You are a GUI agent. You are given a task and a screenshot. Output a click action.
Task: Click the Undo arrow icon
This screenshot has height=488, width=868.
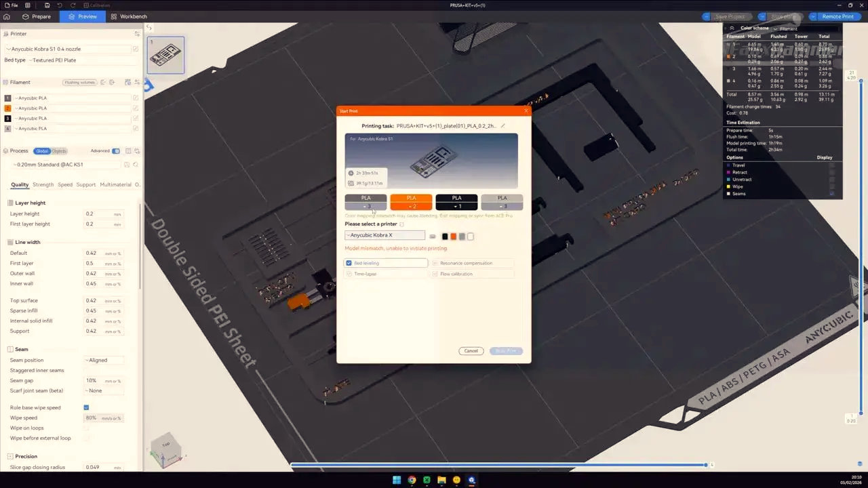point(60,5)
